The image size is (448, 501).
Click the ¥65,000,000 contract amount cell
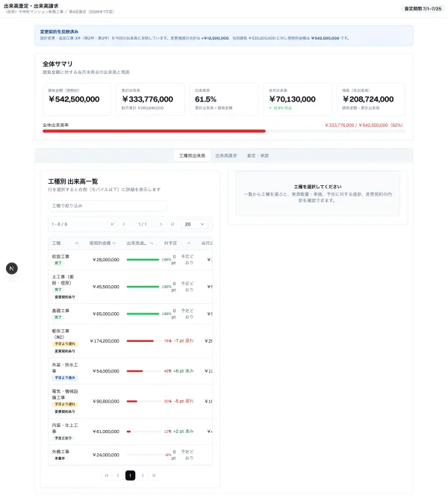(x=106, y=314)
